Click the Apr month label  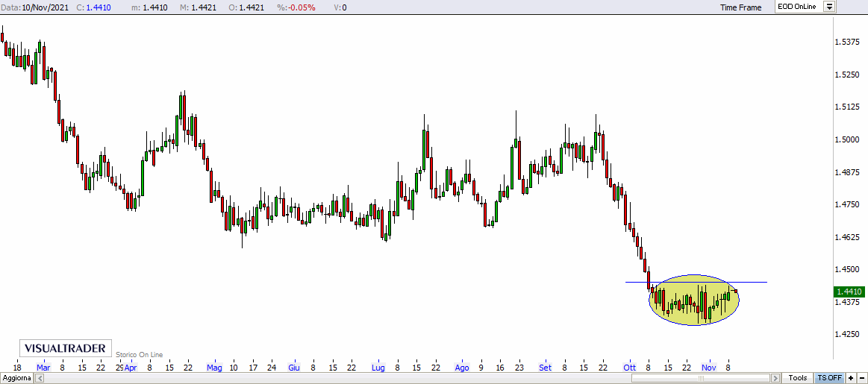[130, 368]
